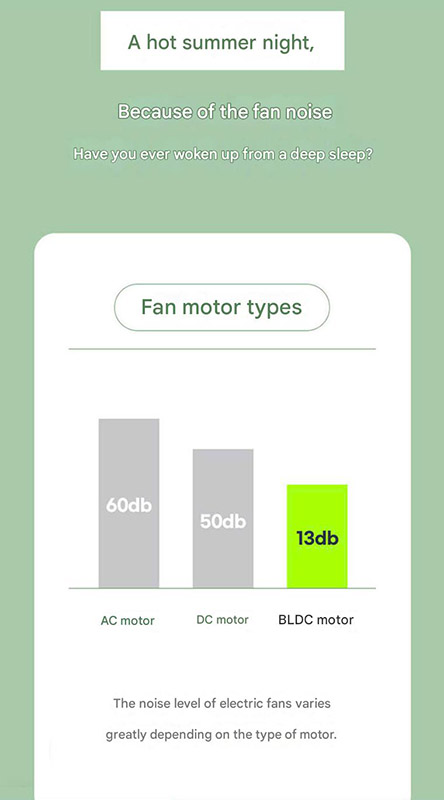Click the bright green 13db bar

click(317, 536)
